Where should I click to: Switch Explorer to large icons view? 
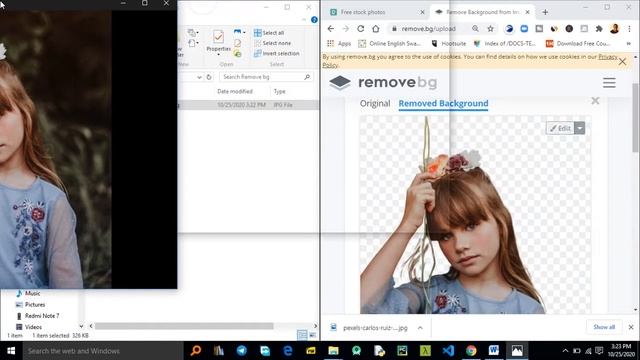tap(312, 335)
